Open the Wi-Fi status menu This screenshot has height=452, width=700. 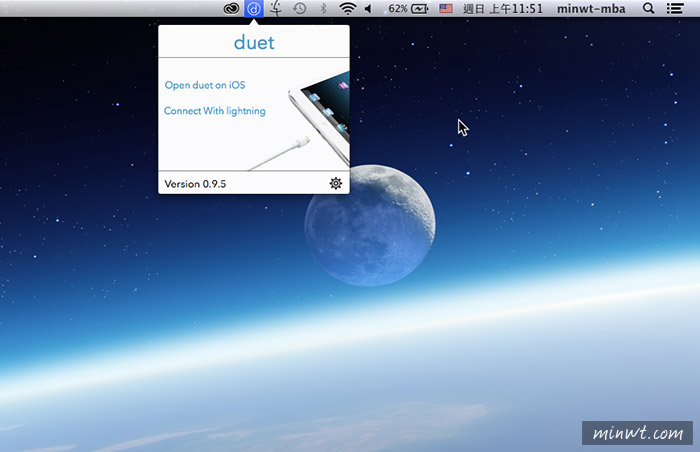pyautogui.click(x=347, y=8)
